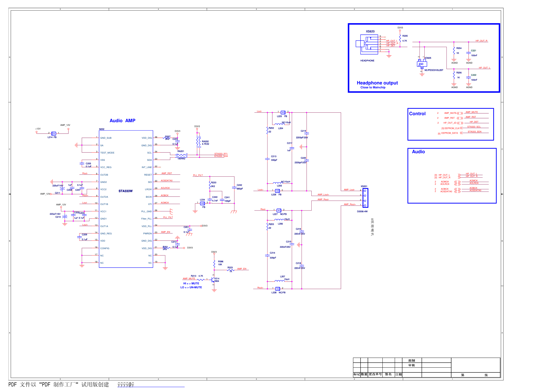
Task: Click the XS620 headphone jack symbol
Action: pos(369,44)
